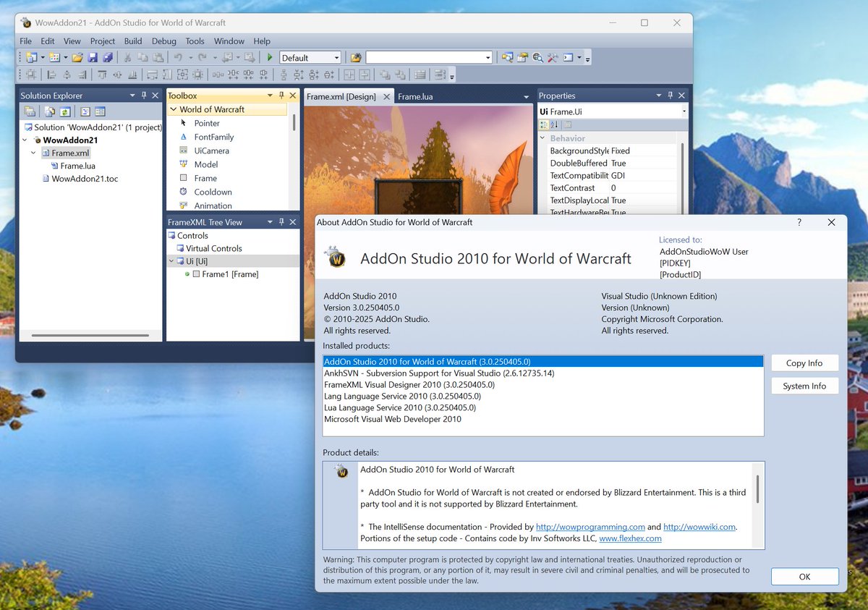Open the document tab list dropdown arrow
Image resolution: width=868 pixels, height=610 pixels.
pyautogui.click(x=527, y=96)
